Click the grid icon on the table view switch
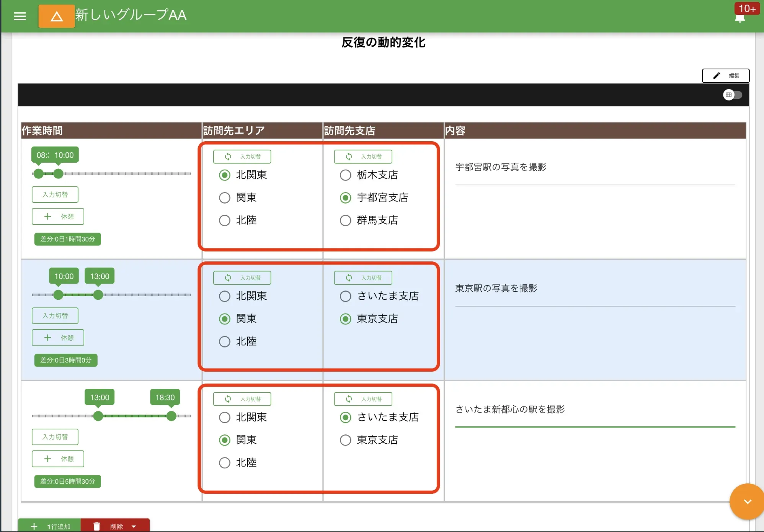Screen dimensions: 764x532 click(728, 95)
